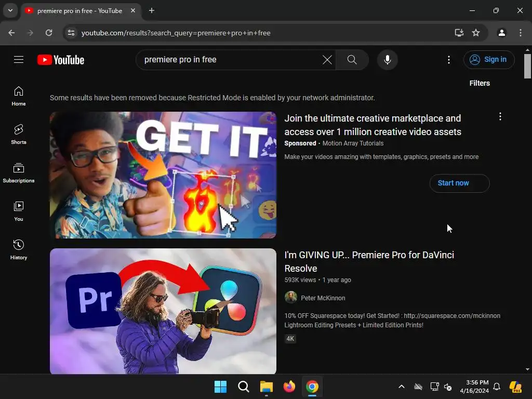Image resolution: width=532 pixels, height=399 pixels.
Task: Open Peter McKinnon channel name
Action: pyautogui.click(x=323, y=298)
